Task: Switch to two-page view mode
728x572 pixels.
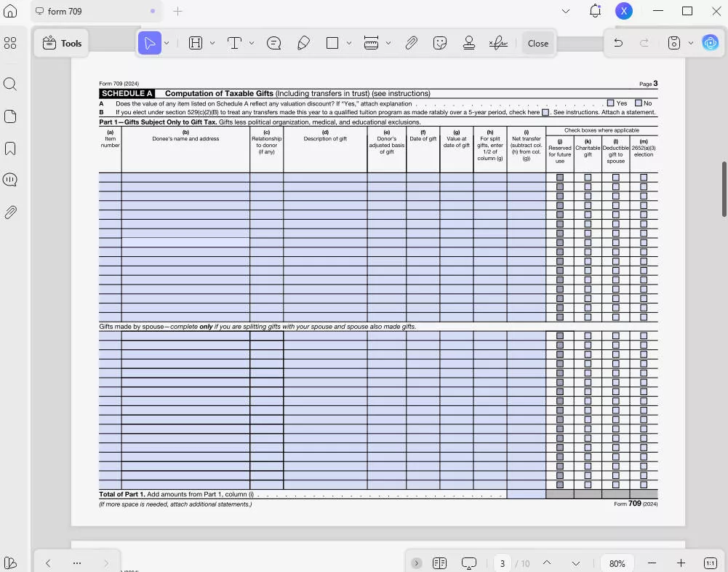Action: (x=439, y=563)
